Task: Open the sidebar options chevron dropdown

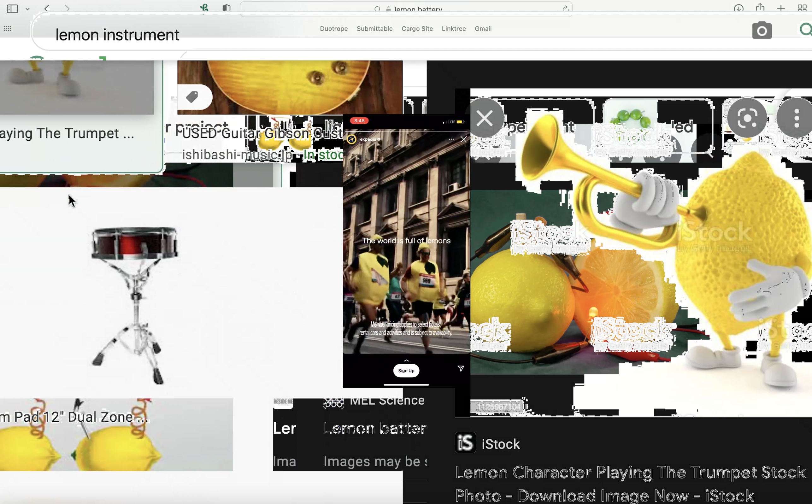Action: [x=28, y=9]
